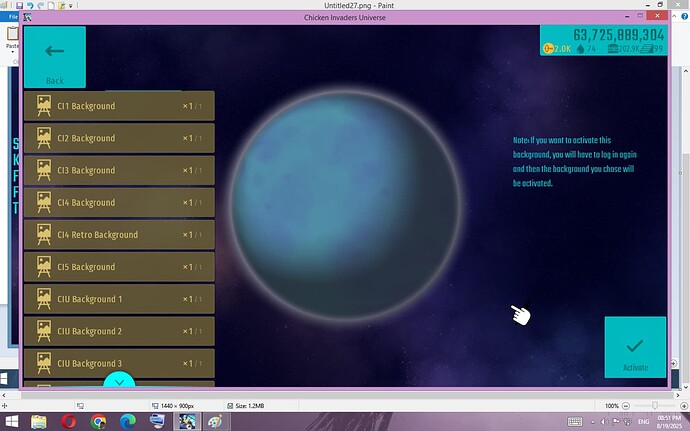Activate the selected background
This screenshot has height=431, width=690.
tap(635, 347)
